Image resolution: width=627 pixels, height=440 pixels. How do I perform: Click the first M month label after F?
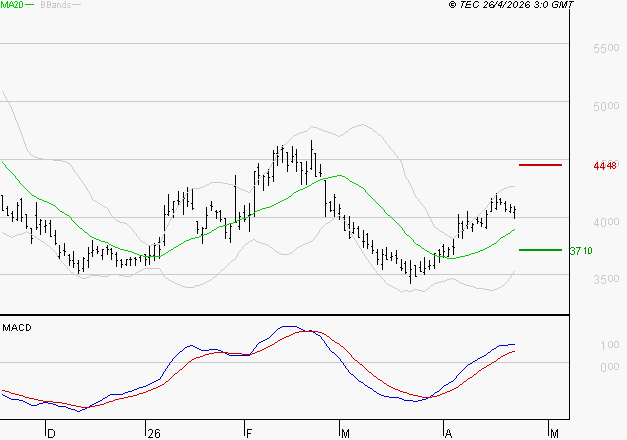click(345, 434)
